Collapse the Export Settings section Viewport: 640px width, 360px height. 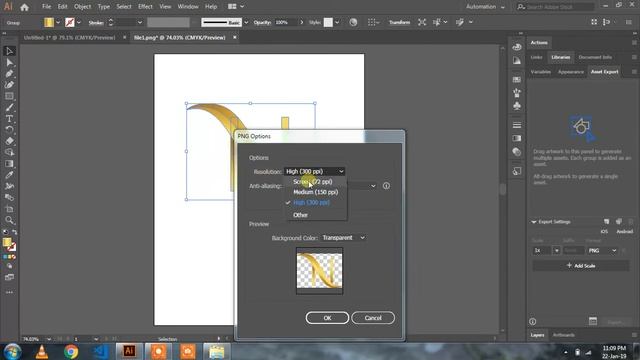533,222
